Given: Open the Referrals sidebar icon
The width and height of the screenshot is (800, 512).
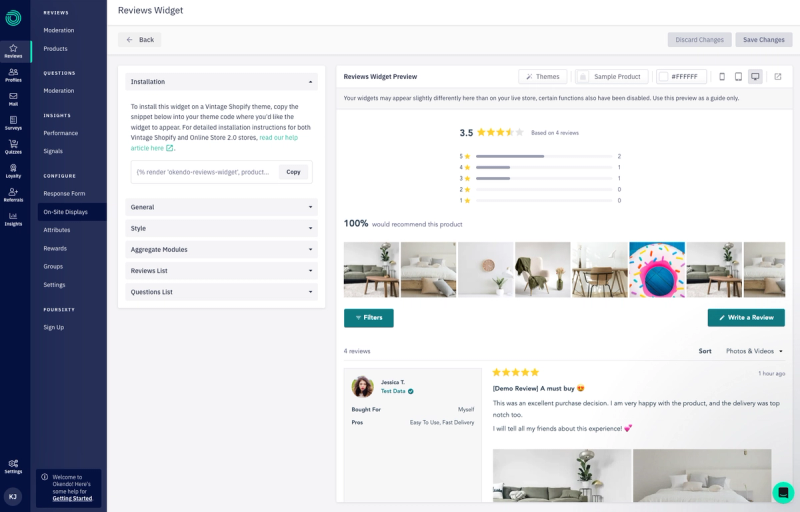Looking at the screenshot, I should [x=13, y=195].
